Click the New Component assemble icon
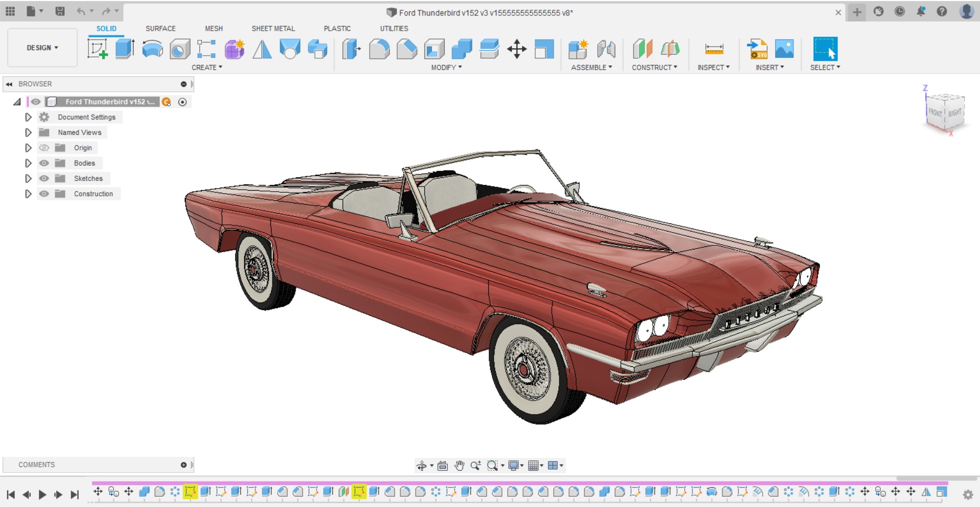980x507 pixels. tap(578, 49)
